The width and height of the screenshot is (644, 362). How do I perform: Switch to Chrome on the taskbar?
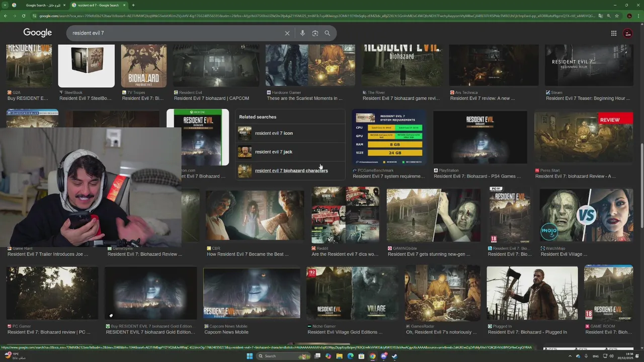[x=373, y=356]
